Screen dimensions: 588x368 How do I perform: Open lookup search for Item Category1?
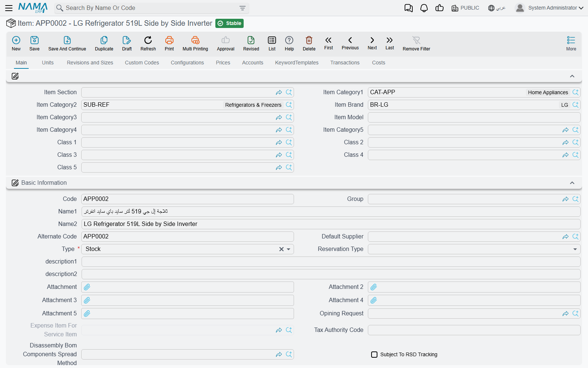pyautogui.click(x=576, y=92)
